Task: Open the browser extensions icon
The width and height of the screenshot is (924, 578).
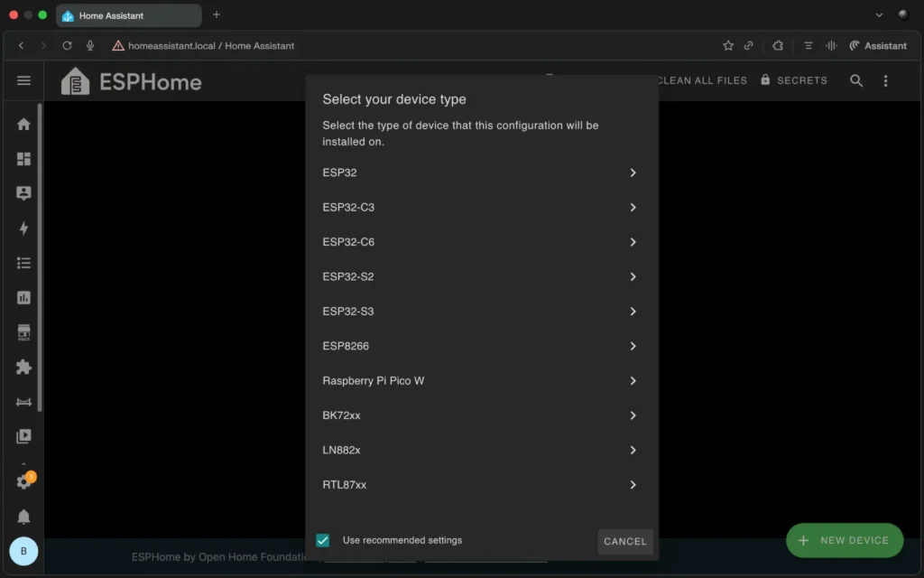Action: pyautogui.click(x=778, y=45)
